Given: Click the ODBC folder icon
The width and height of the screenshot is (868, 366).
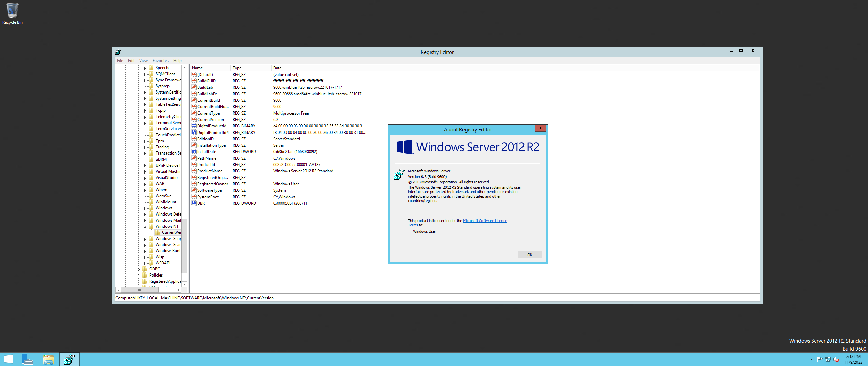Looking at the screenshot, I should pos(145,269).
